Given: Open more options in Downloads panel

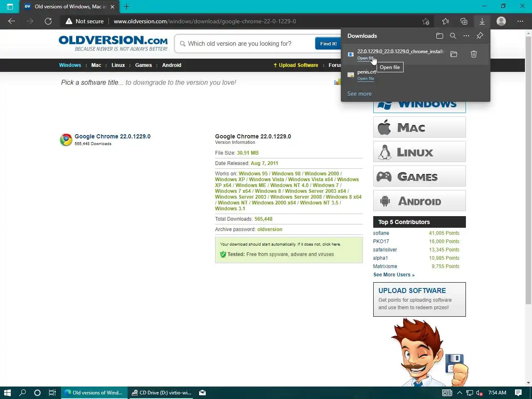Looking at the screenshot, I should [x=466, y=36].
